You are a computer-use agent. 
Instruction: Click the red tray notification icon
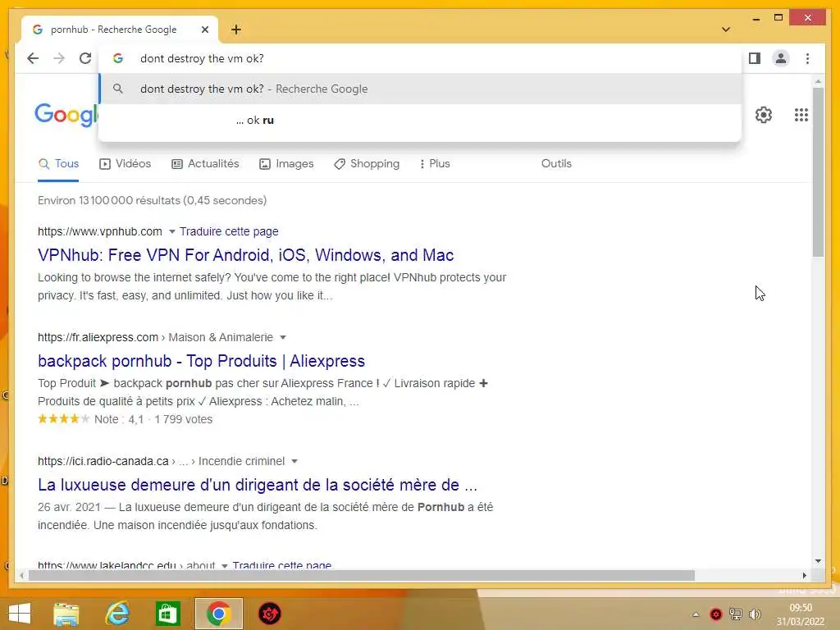click(715, 614)
